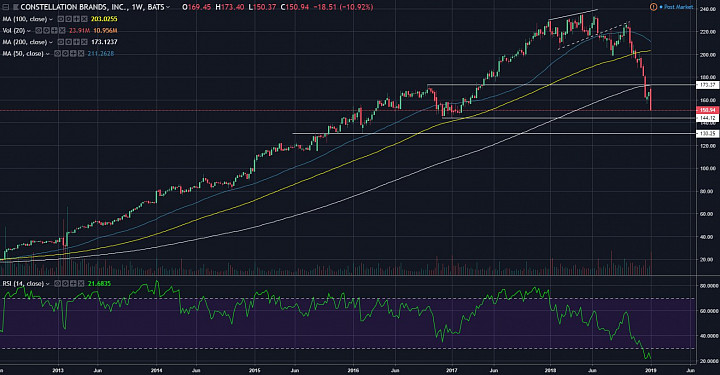The height and width of the screenshot is (375, 720).
Task: Click the RSI (14, close) legend label
Action: click(23, 284)
